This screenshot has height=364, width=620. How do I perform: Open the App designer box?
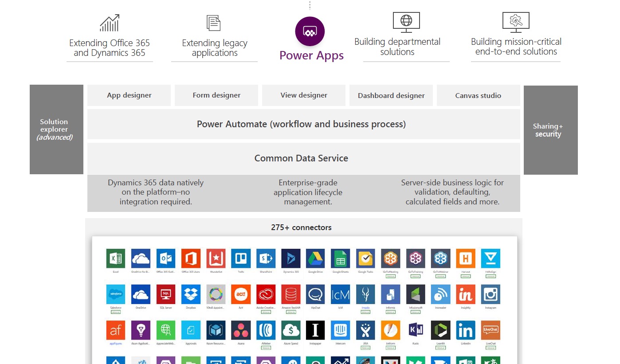coord(129,95)
